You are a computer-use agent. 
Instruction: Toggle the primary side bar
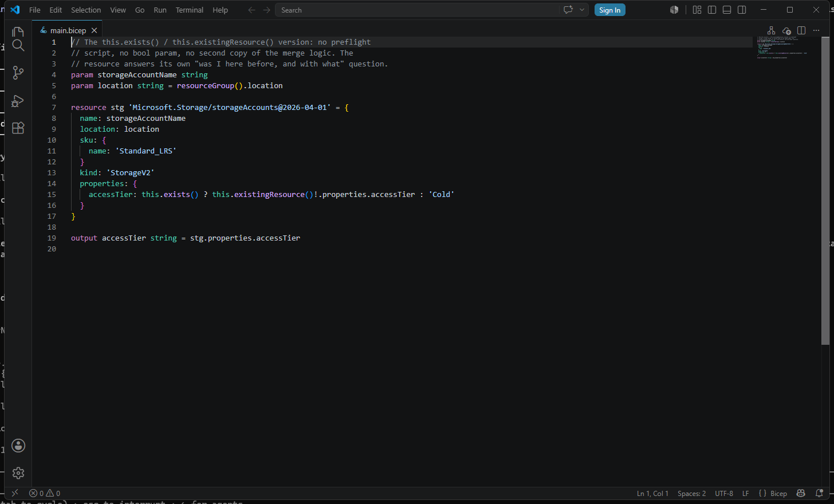712,10
